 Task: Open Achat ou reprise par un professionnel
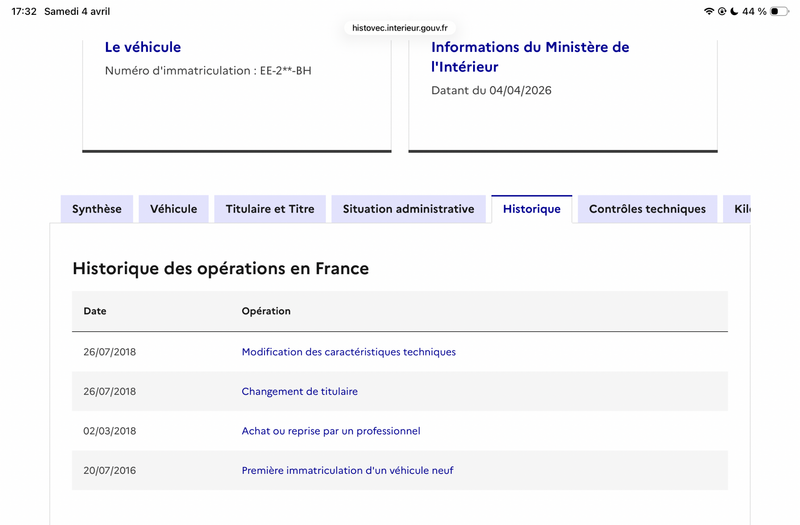coord(330,431)
